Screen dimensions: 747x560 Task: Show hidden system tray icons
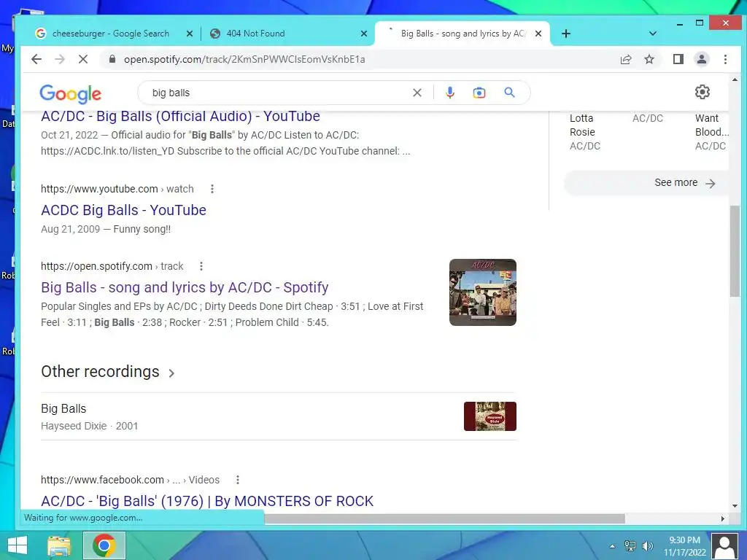612,546
